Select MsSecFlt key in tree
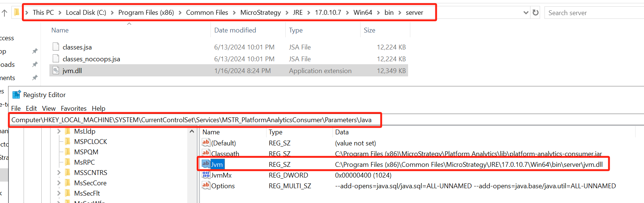644x203 pixels. coord(87,193)
